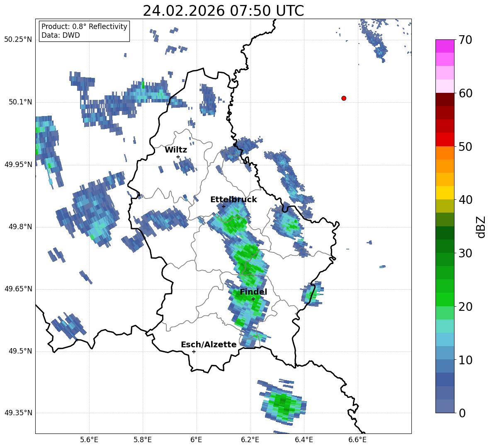The image size is (491, 448).
Task: Click the yellow colorbar swatch at 40
Action: pos(445,193)
